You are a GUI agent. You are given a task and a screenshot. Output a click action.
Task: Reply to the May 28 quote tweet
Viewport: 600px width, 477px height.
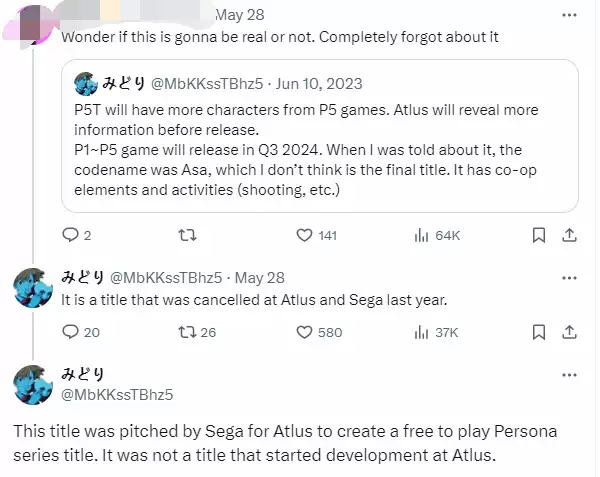point(70,236)
